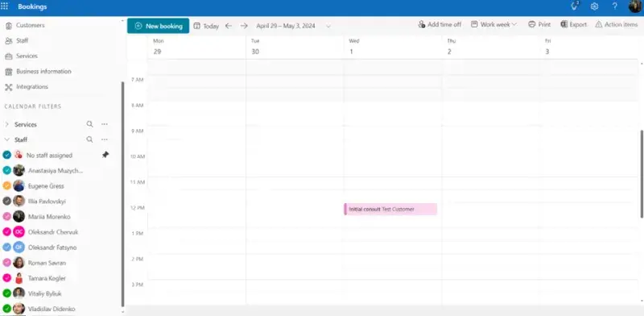Click the No staff assigned person icon
The image size is (644, 316).
point(18,155)
